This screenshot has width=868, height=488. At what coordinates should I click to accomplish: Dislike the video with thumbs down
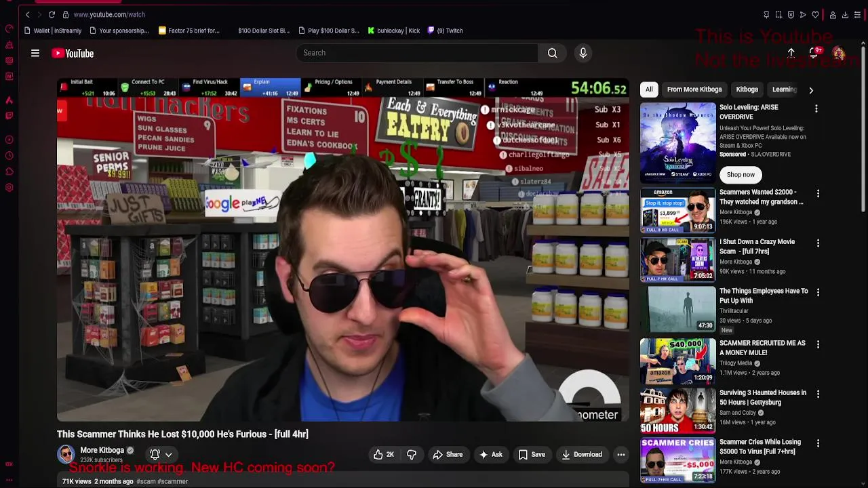click(x=411, y=455)
